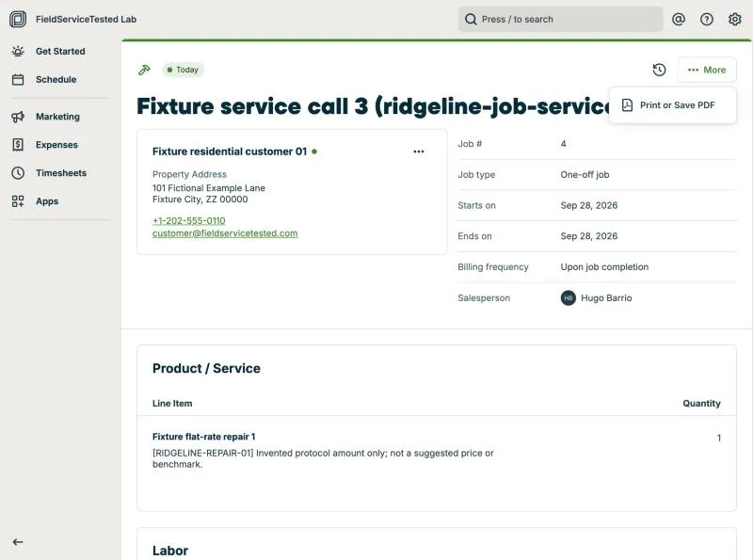The image size is (753, 560).
Task: Click the Product / Service heading
Action: coord(206,368)
